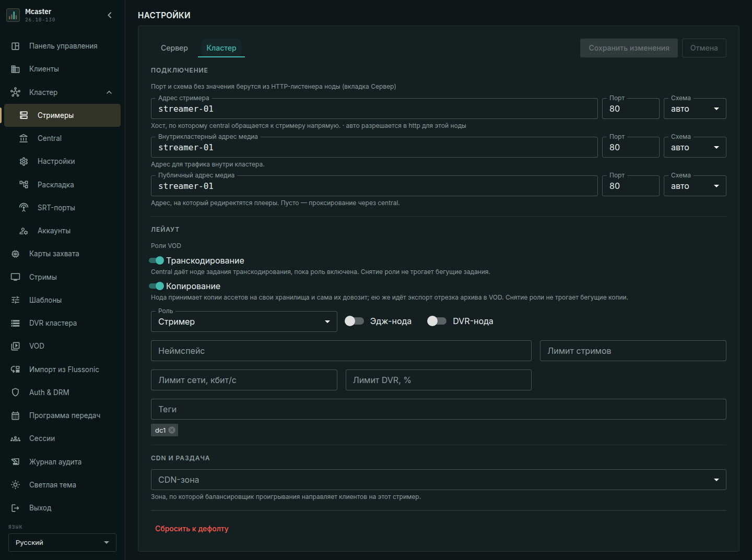Open Сессии in the sidebar

[62, 438]
